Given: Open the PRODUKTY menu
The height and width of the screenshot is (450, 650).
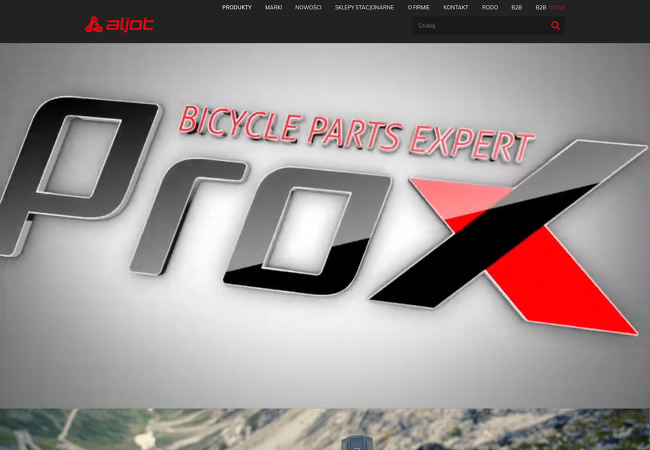Looking at the screenshot, I should [237, 7].
